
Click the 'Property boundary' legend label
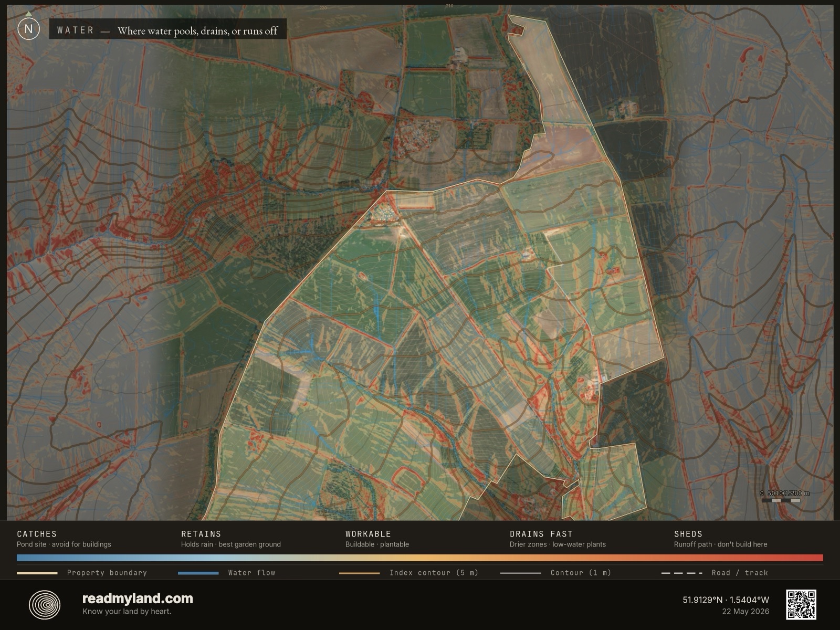[107, 573]
